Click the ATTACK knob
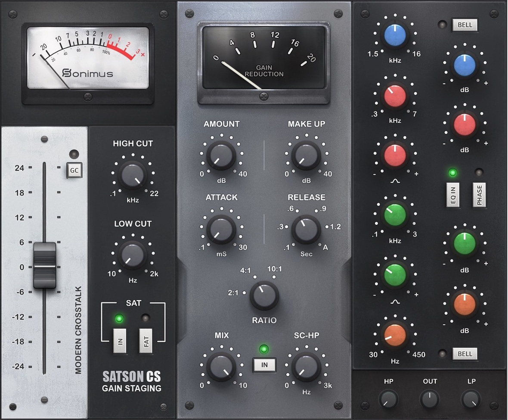The height and width of the screenshot is (420, 508). click(x=221, y=229)
